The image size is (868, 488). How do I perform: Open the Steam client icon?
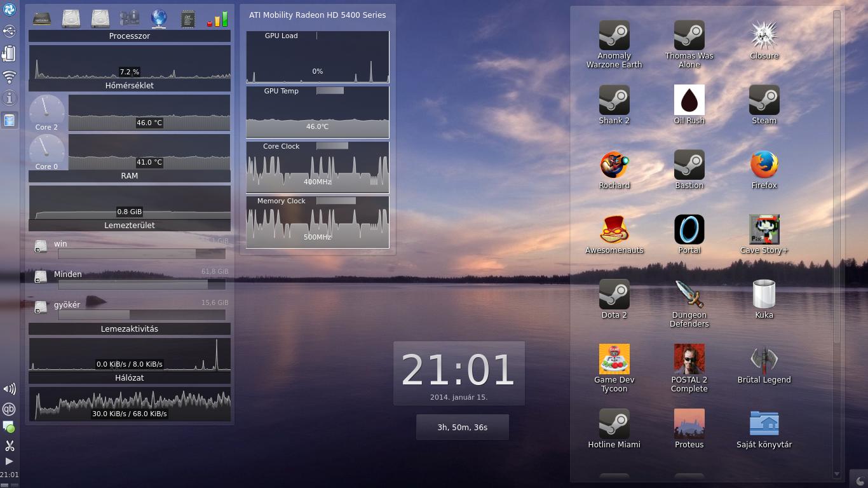[x=764, y=105]
